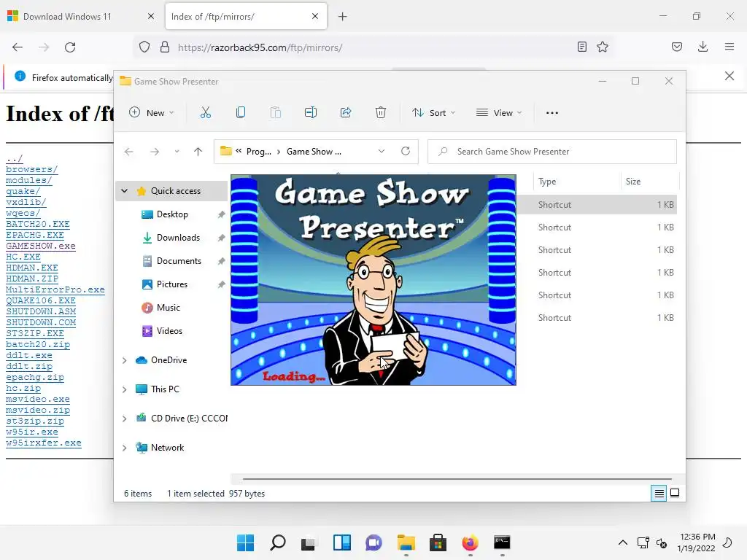The width and height of the screenshot is (747, 560).
Task: Open taskbar Search
Action: 278,542
